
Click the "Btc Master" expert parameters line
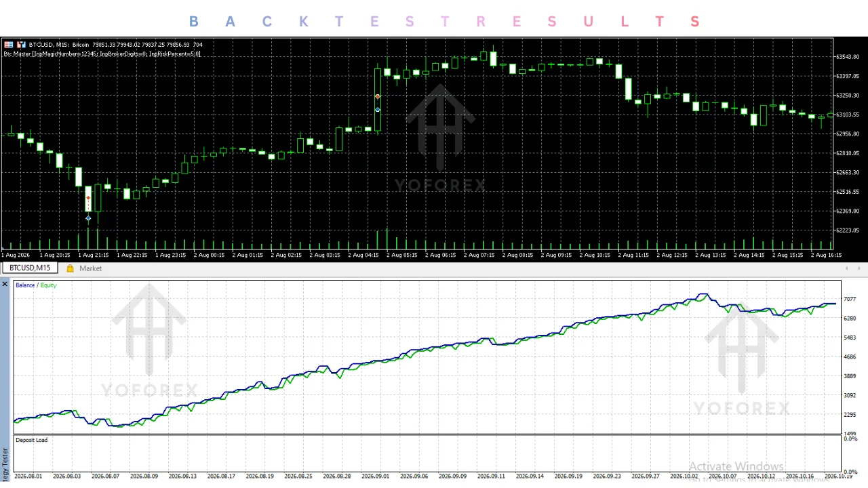click(102, 54)
